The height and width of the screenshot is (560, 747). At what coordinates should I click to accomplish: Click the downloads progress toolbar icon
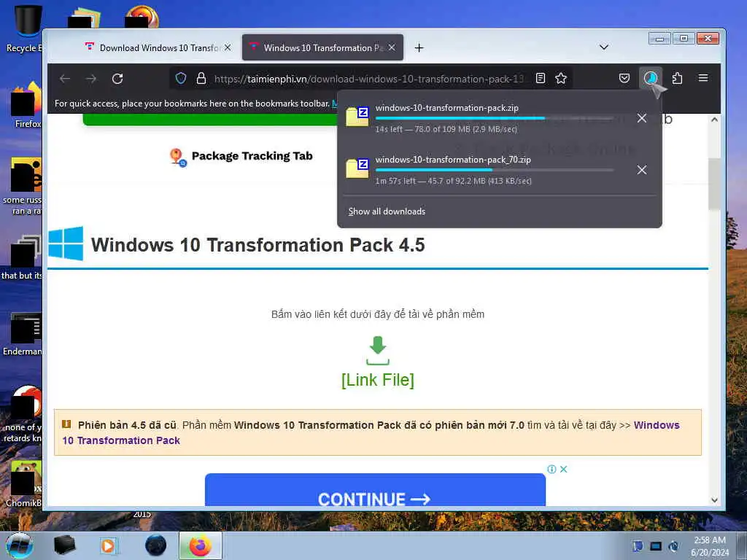[650, 78]
